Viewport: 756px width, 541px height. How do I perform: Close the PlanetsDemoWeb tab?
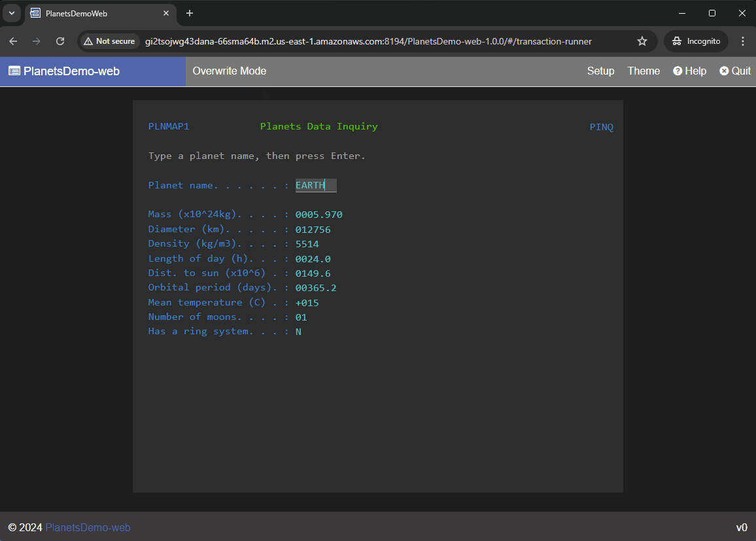[x=166, y=13]
